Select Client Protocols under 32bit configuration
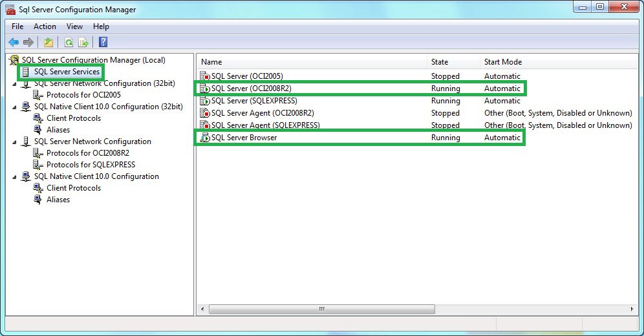This screenshot has height=336, width=644. tap(74, 118)
